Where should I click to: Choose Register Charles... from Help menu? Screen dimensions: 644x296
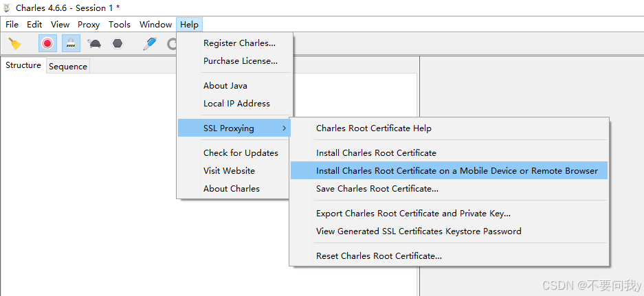(235, 43)
